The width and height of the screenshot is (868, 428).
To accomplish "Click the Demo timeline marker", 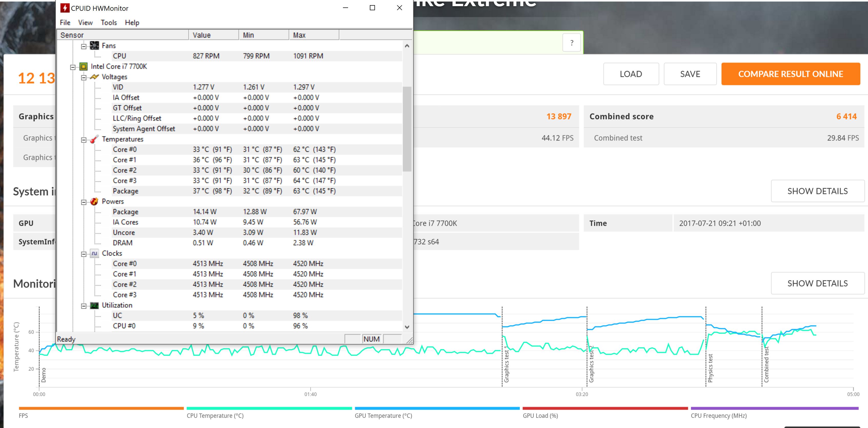I will [x=43, y=375].
